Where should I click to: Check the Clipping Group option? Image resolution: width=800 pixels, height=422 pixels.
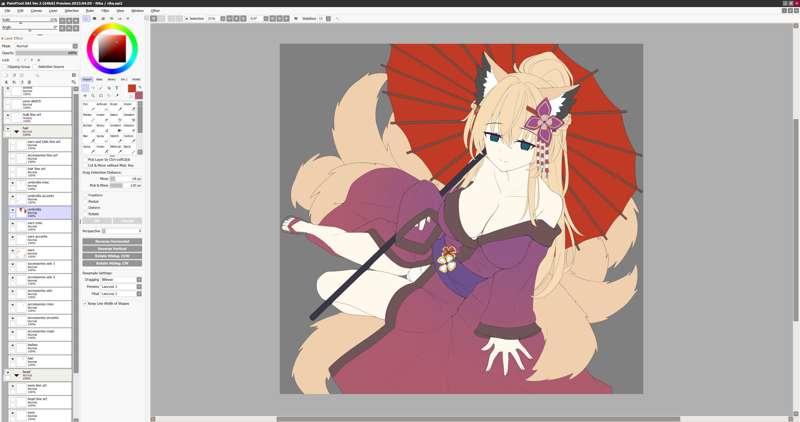pyautogui.click(x=4, y=67)
